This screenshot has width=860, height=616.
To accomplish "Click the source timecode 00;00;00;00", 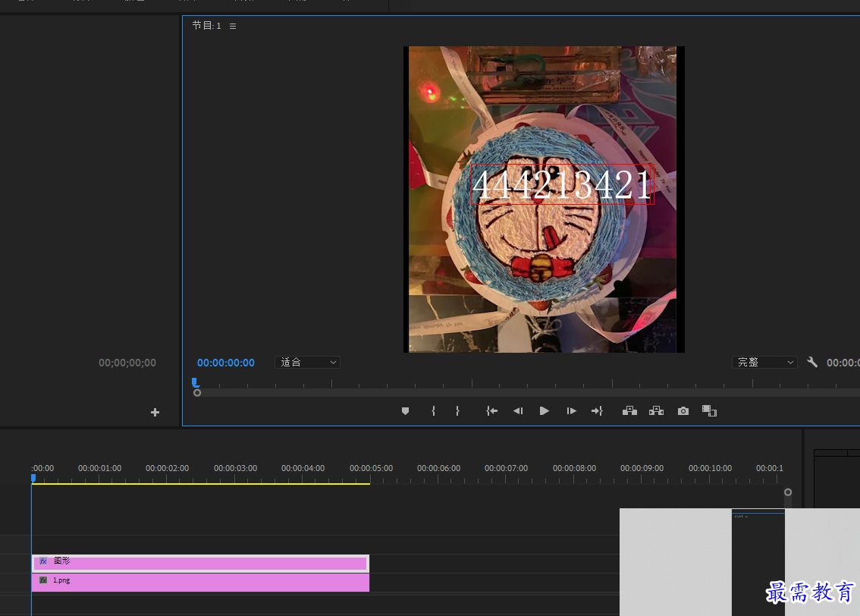I will pyautogui.click(x=127, y=363).
